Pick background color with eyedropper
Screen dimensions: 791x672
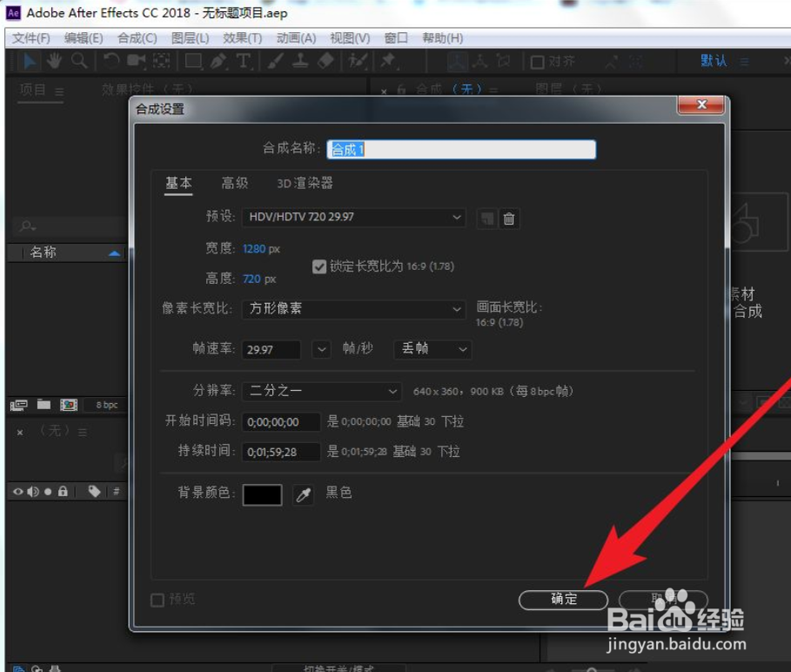[x=303, y=495]
